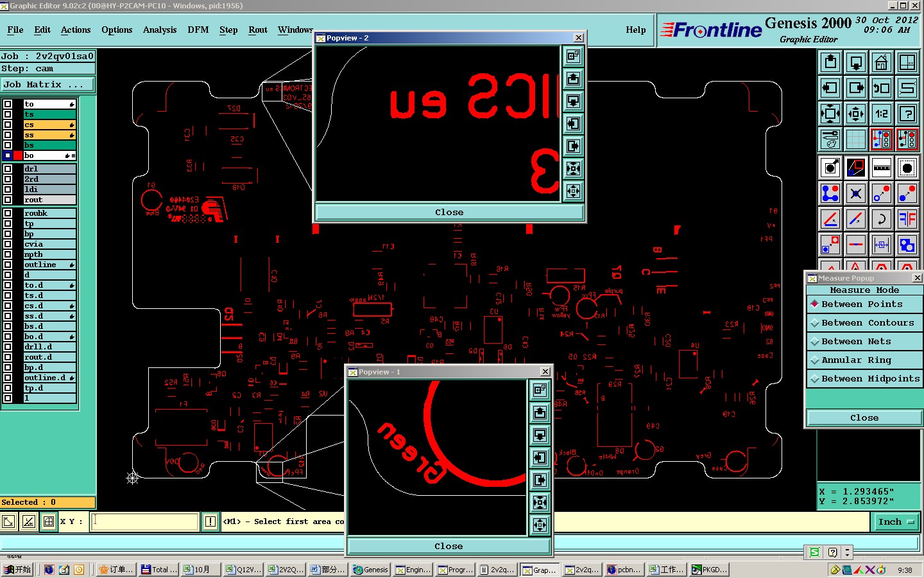Click the question mark view icon

(907, 114)
